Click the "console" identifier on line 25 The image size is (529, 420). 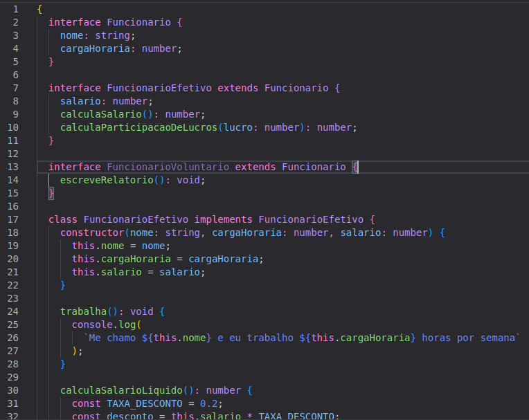(92, 325)
